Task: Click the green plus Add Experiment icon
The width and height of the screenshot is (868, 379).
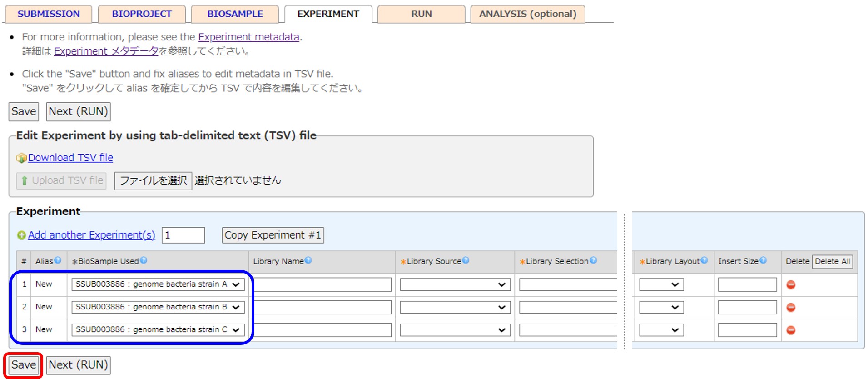Action: [x=21, y=235]
